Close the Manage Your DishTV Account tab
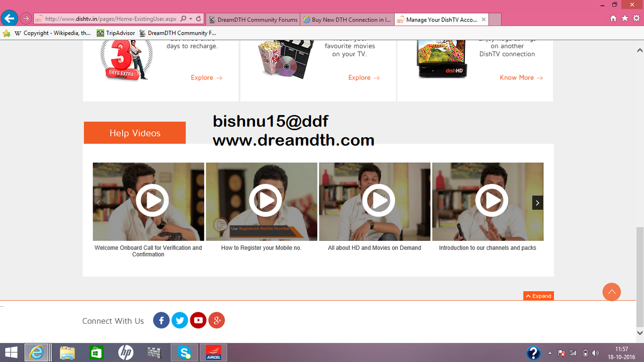Image resolution: width=644 pixels, height=362 pixels. [484, 20]
